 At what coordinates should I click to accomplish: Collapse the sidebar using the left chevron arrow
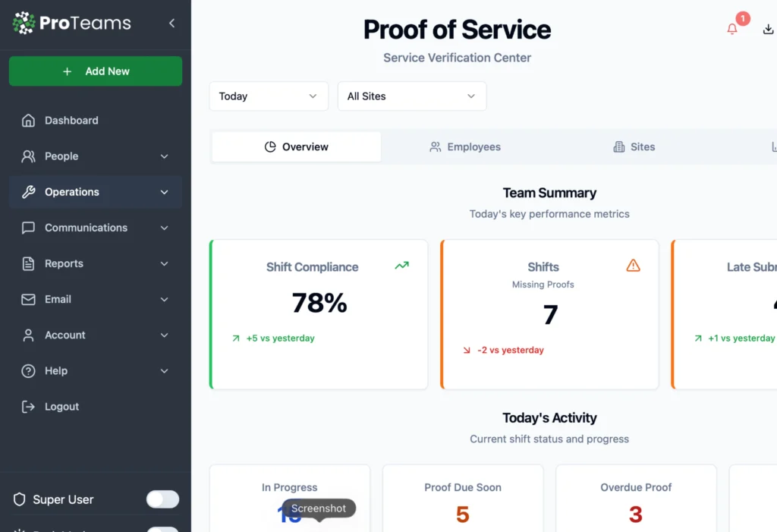[x=171, y=23]
